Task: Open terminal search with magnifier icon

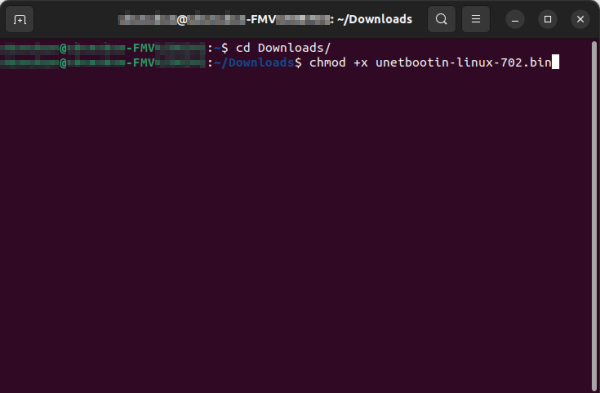Action: tap(442, 19)
